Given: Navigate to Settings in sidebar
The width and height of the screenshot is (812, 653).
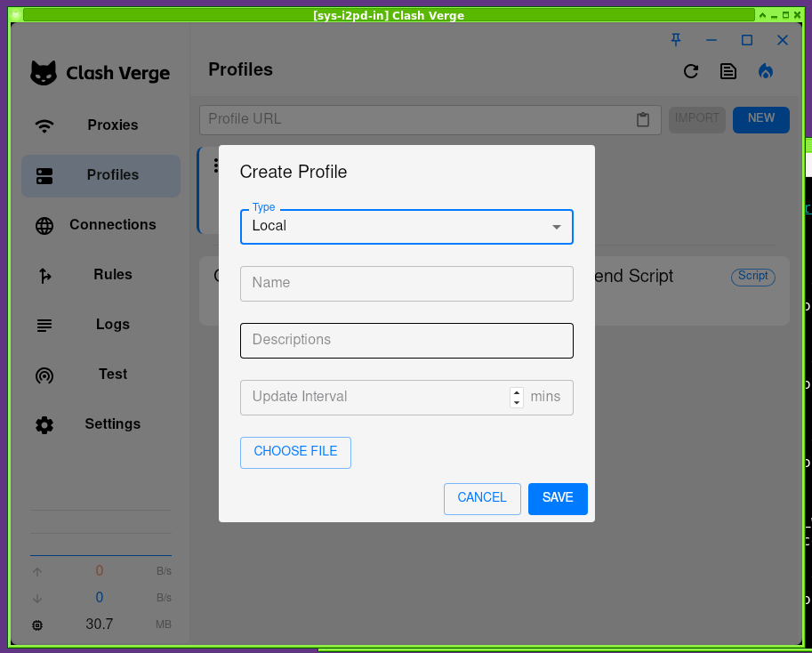Looking at the screenshot, I should point(101,424).
